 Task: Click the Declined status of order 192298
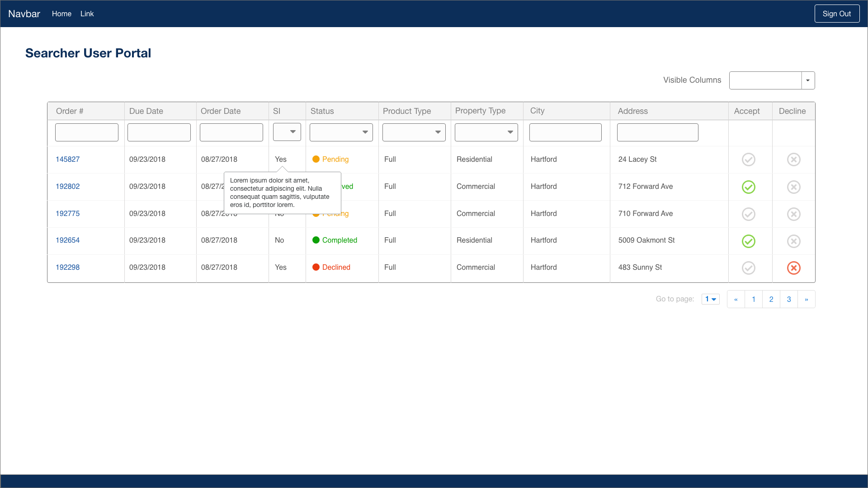click(331, 267)
